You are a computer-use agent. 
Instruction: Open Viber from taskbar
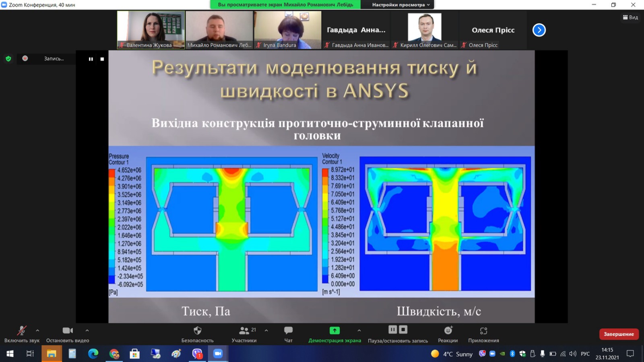(197, 354)
